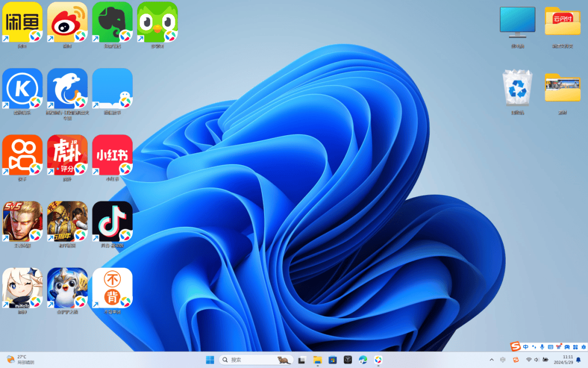Toggle the Sogou voice input microphone

(x=542, y=347)
